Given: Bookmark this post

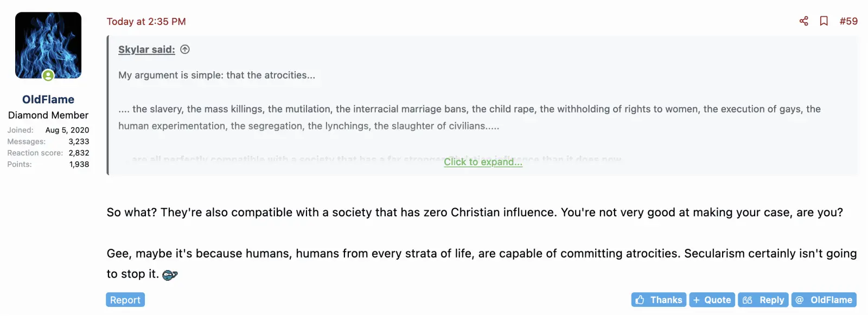Looking at the screenshot, I should (824, 21).
